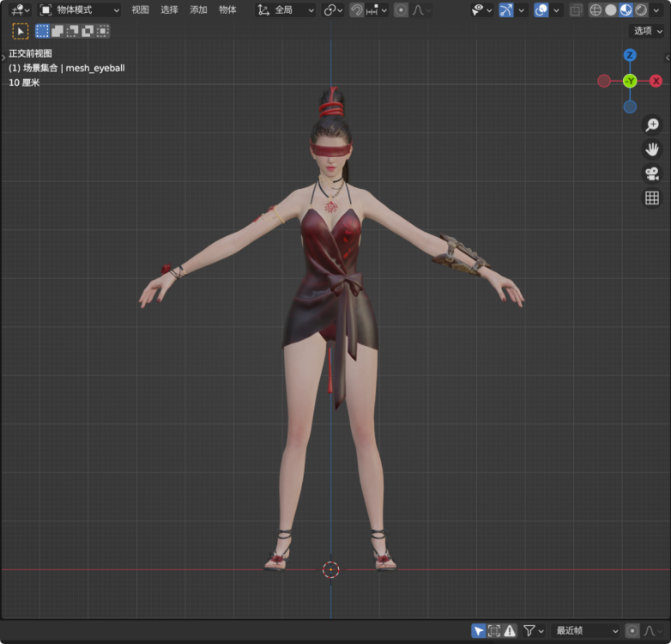Toggle camera view with the camera icon
The image size is (671, 644).
652,173
